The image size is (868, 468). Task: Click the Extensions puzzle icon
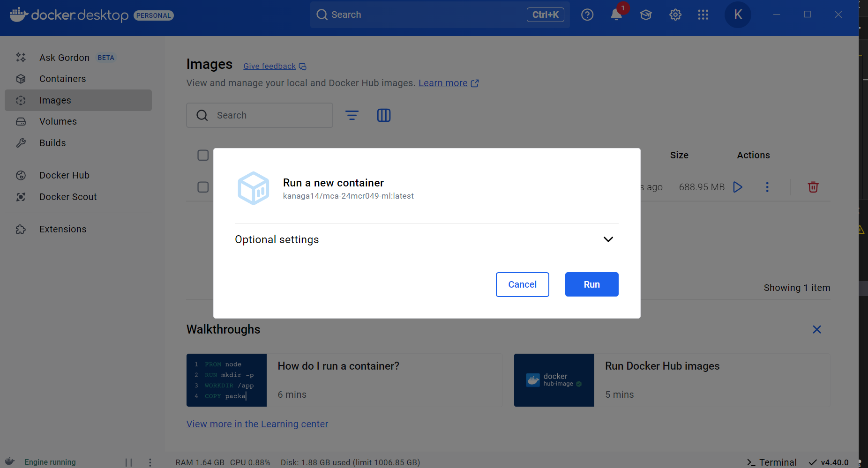21,229
